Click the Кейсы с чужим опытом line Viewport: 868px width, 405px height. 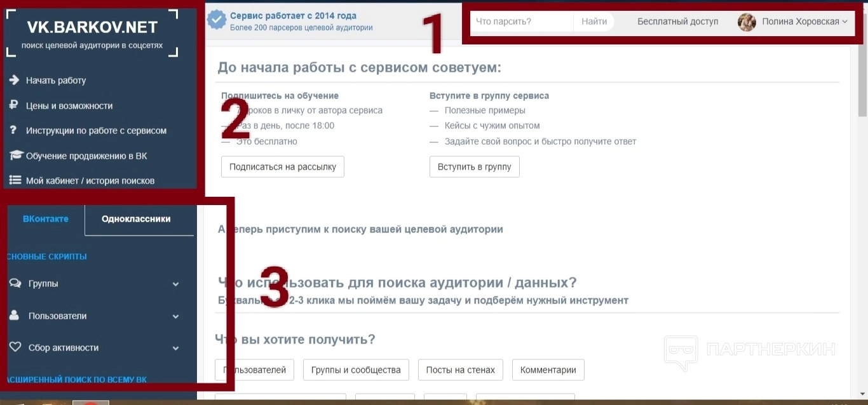pos(492,126)
